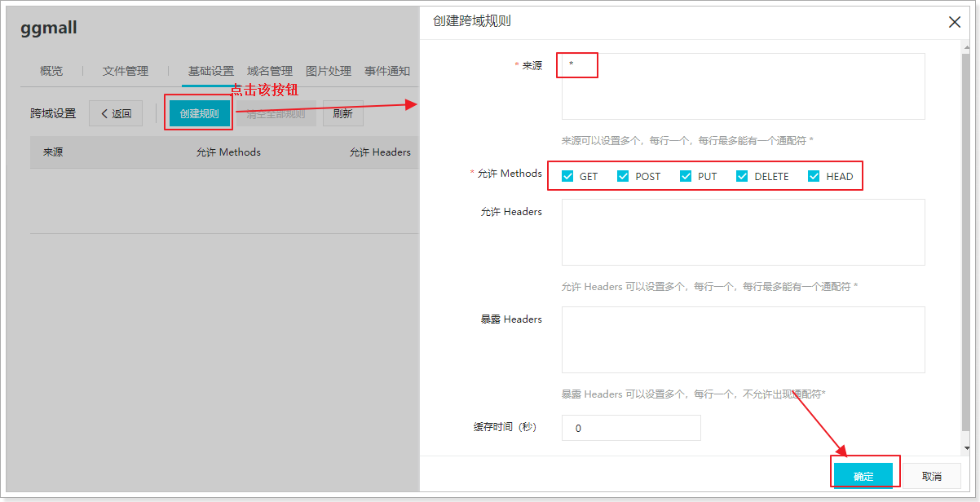
Task: Click the 刷新 refresh button
Action: (342, 113)
